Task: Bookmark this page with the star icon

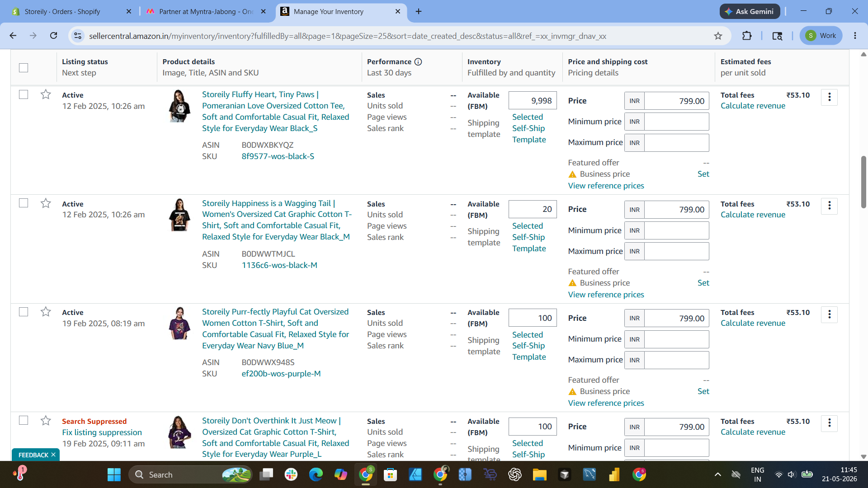Action: [x=718, y=36]
